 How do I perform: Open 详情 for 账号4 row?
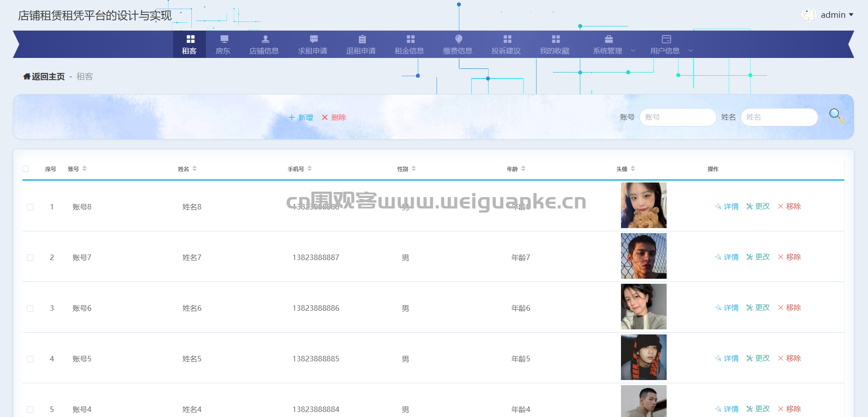tap(727, 409)
